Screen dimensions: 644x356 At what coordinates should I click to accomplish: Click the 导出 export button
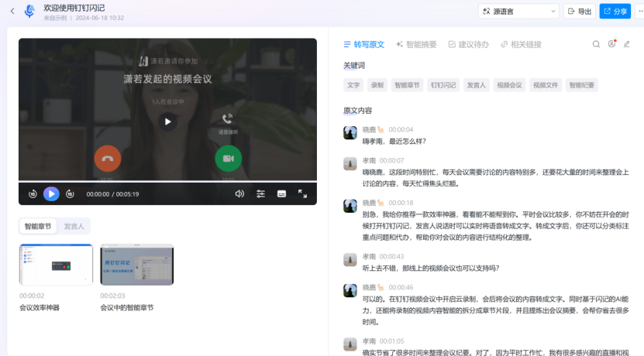[x=580, y=11]
